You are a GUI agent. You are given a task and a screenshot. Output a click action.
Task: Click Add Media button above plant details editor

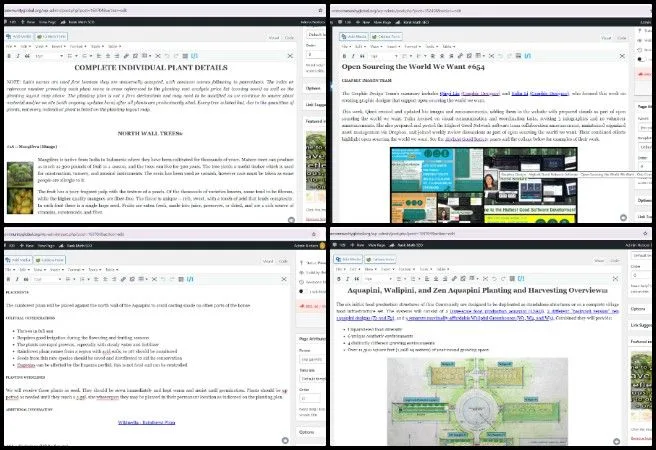pyautogui.click(x=22, y=37)
